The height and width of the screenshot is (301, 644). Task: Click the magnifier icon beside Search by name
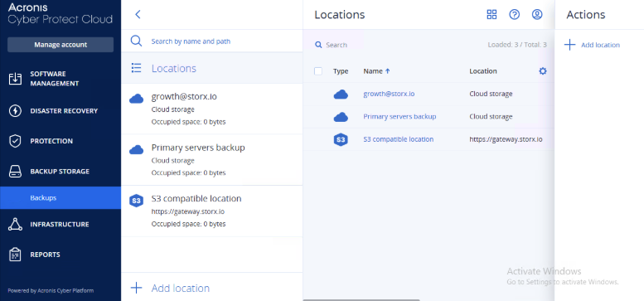click(137, 41)
